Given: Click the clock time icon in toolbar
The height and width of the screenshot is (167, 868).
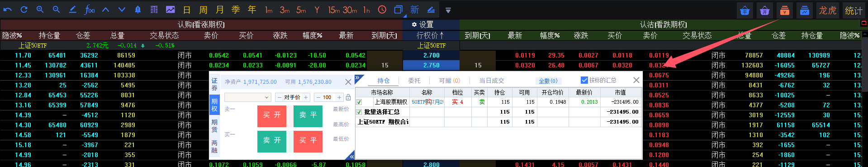Looking at the screenshot, I should [382, 10].
